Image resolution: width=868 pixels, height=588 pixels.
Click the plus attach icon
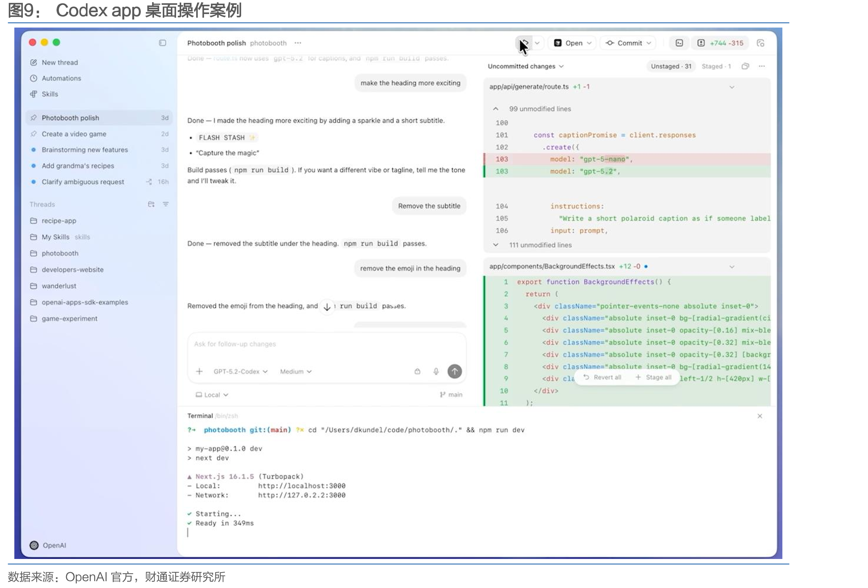click(200, 371)
